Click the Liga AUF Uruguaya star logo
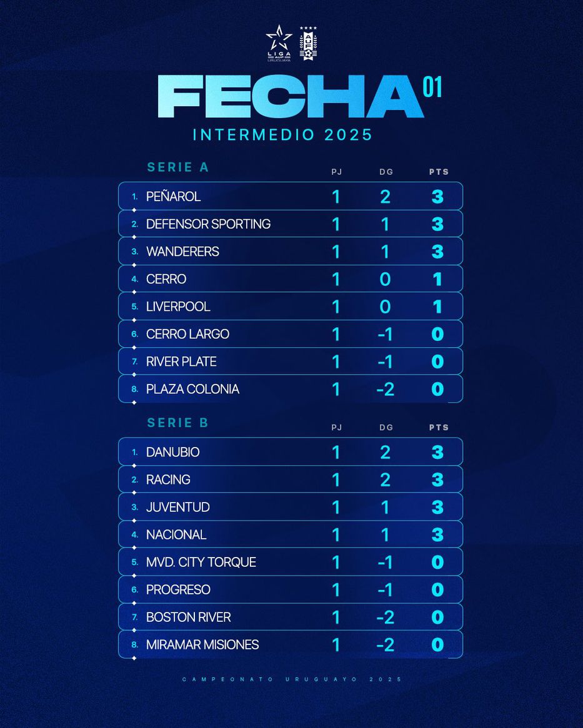The height and width of the screenshot is (728, 583). pos(279,44)
